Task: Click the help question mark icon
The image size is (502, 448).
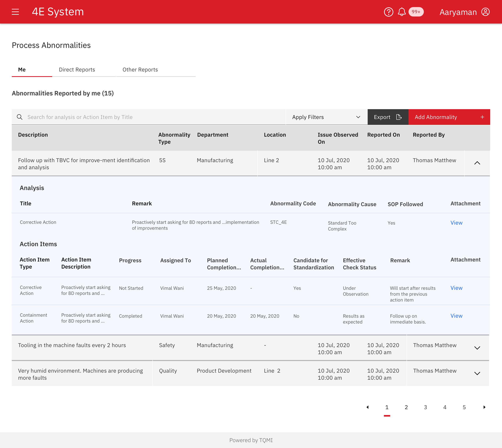Action: point(388,12)
